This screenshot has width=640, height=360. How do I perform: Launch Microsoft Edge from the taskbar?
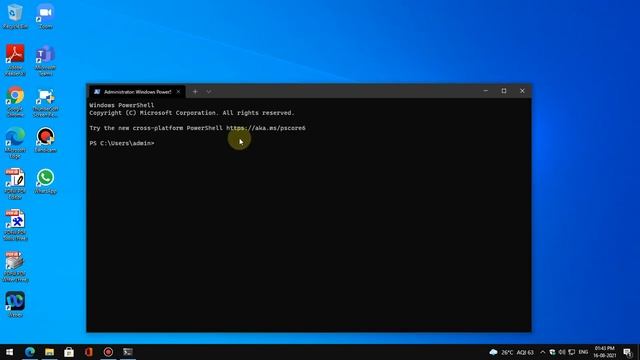coord(30,352)
